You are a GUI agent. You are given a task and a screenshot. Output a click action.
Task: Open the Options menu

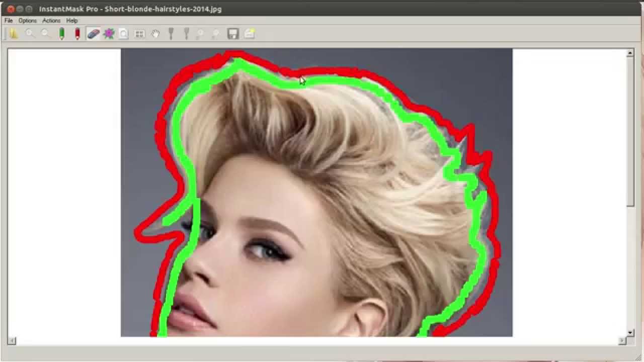28,21
